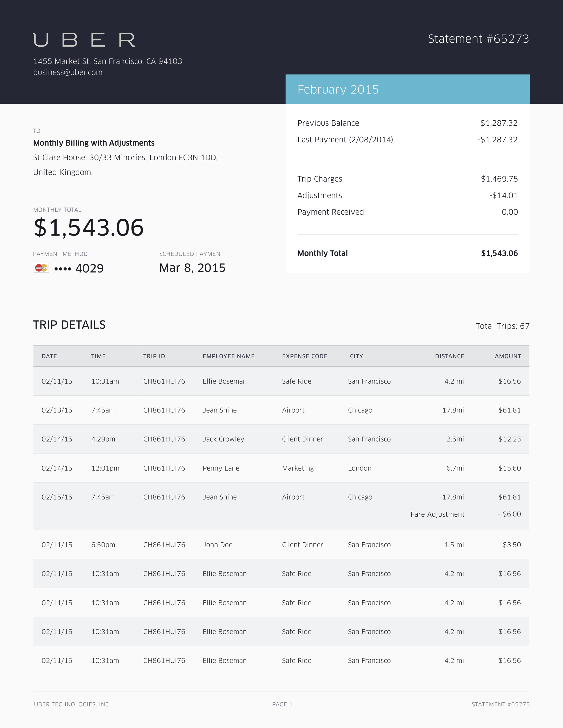Click the TRIP DETAILS heading

[69, 325]
